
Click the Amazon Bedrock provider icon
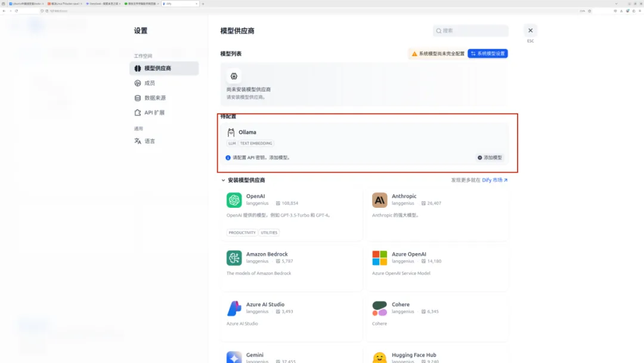click(x=234, y=258)
